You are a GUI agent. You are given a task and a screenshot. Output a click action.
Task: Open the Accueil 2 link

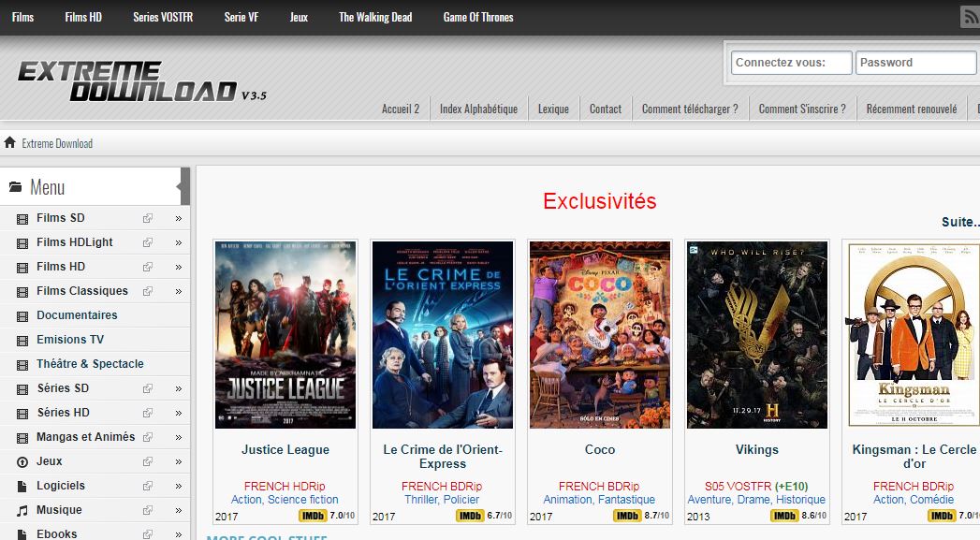(401, 109)
